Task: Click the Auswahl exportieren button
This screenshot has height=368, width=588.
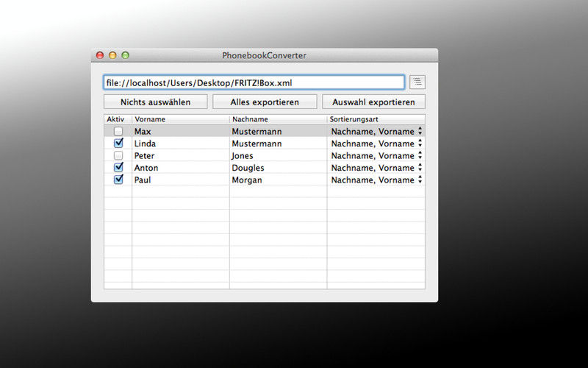Action: point(373,102)
